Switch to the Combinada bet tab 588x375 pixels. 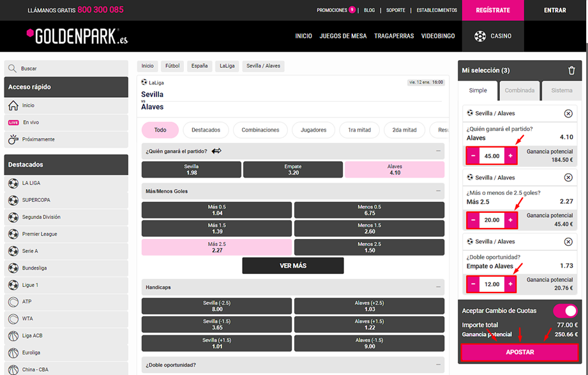coord(519,91)
